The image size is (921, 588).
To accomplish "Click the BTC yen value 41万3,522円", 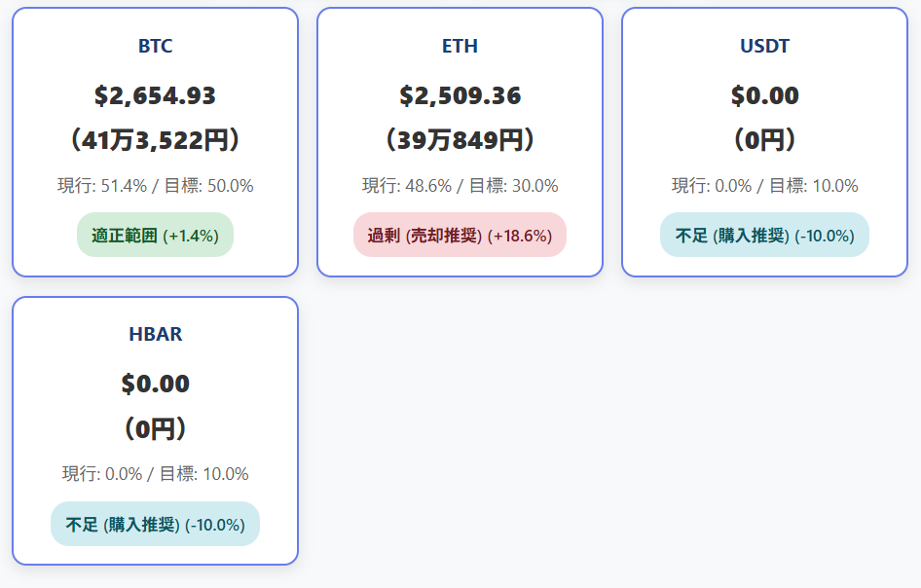I will tap(155, 140).
